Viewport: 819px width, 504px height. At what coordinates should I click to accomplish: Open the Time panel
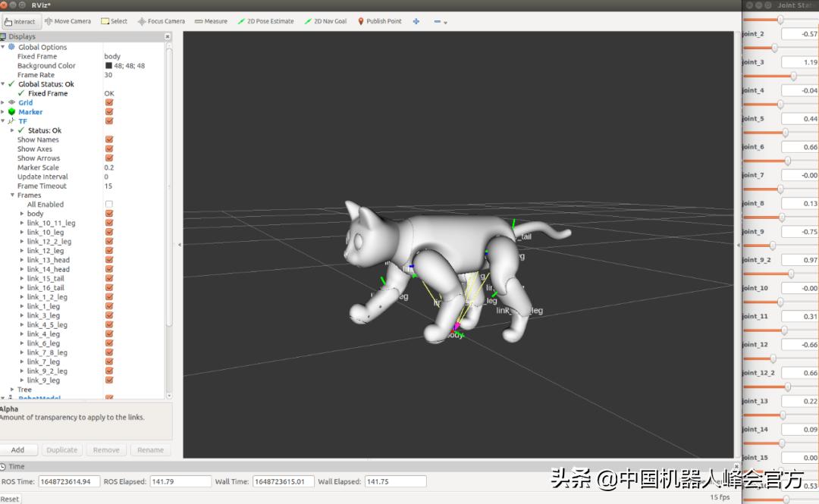click(16, 466)
